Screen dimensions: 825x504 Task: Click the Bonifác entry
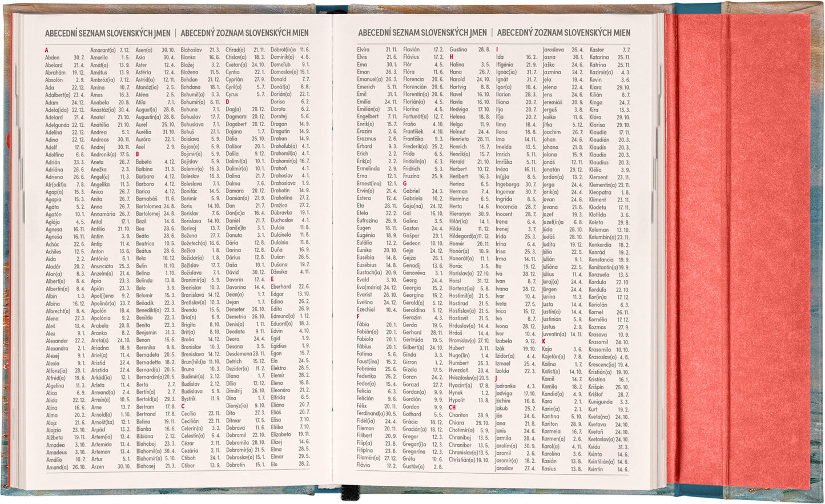pyautogui.click(x=189, y=191)
